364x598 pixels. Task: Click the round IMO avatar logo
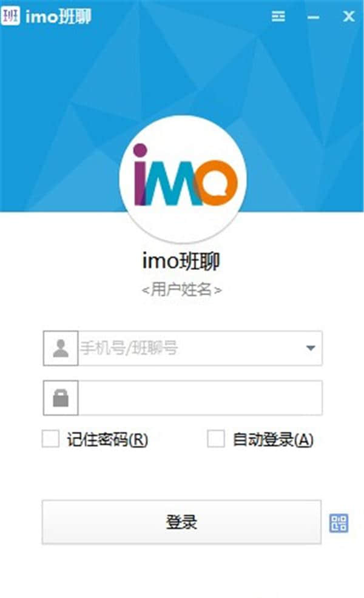pyautogui.click(x=183, y=178)
